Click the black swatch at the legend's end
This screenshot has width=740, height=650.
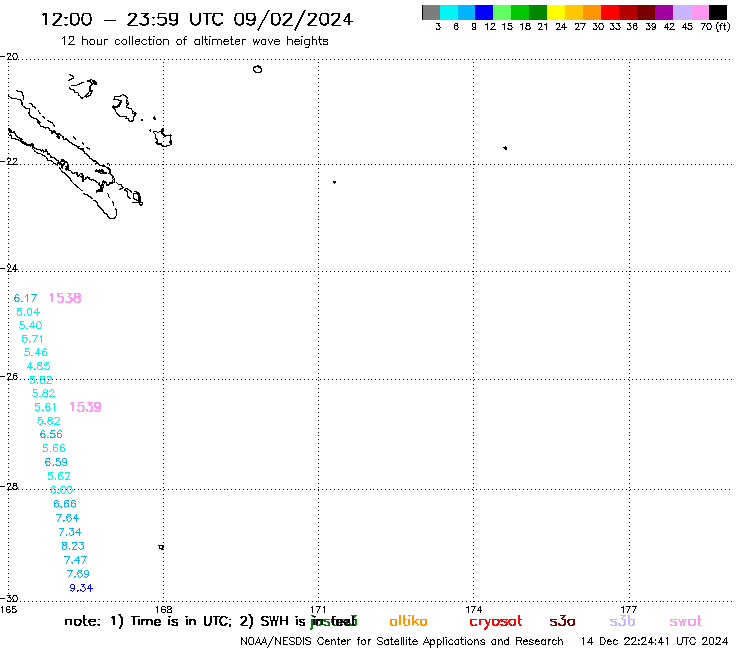click(x=718, y=12)
